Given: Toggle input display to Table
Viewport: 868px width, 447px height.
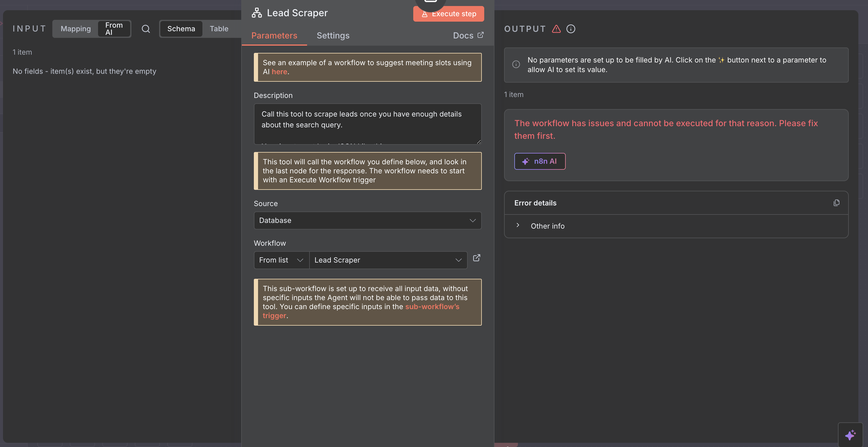Looking at the screenshot, I should click(x=219, y=29).
